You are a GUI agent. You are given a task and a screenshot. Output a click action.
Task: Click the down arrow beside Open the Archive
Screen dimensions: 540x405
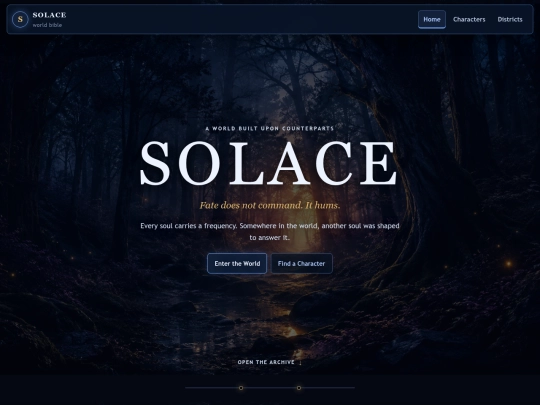(300, 362)
